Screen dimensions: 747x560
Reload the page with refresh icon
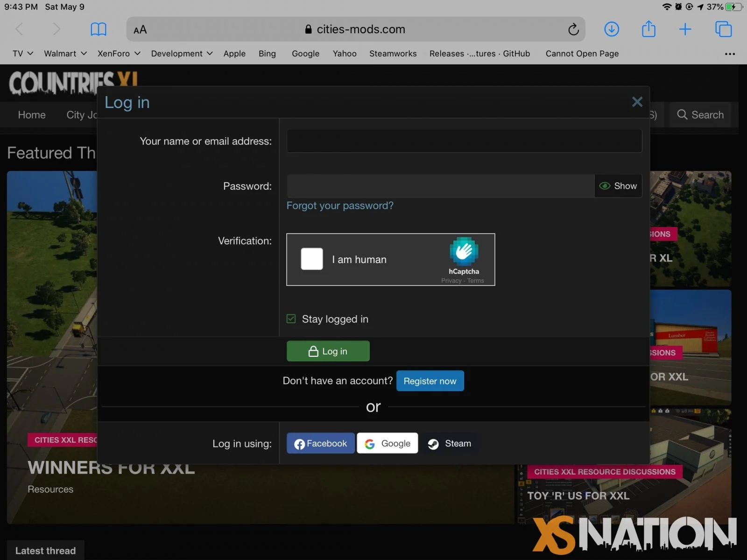click(573, 29)
